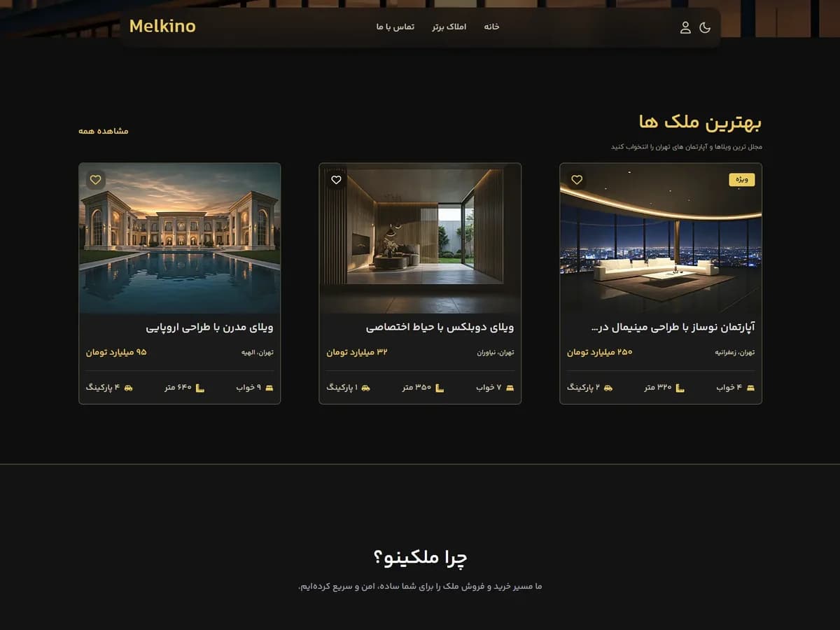Click the ویژه badge on apartment card

742,180
